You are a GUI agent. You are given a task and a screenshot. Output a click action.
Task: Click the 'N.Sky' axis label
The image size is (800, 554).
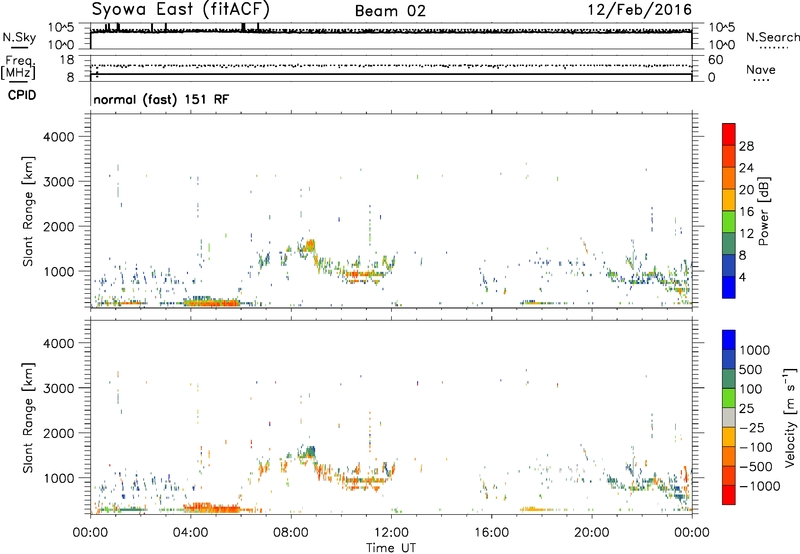[x=19, y=37]
